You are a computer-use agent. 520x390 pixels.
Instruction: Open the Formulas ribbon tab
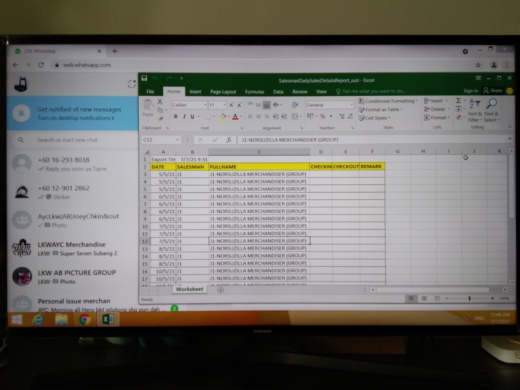[254, 92]
